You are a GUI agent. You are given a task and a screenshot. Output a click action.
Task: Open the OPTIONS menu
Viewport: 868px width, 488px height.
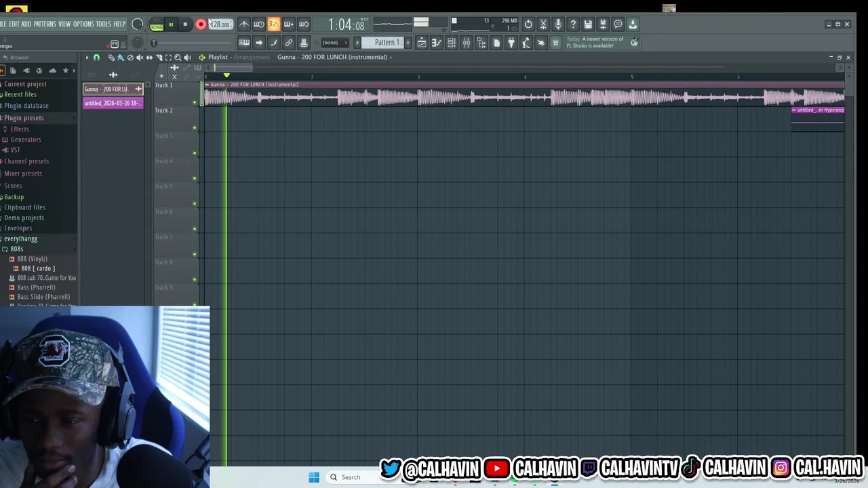83,24
